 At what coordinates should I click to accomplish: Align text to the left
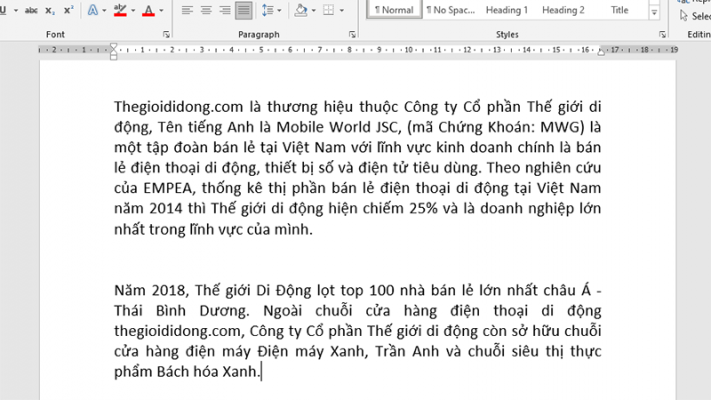pyautogui.click(x=187, y=10)
